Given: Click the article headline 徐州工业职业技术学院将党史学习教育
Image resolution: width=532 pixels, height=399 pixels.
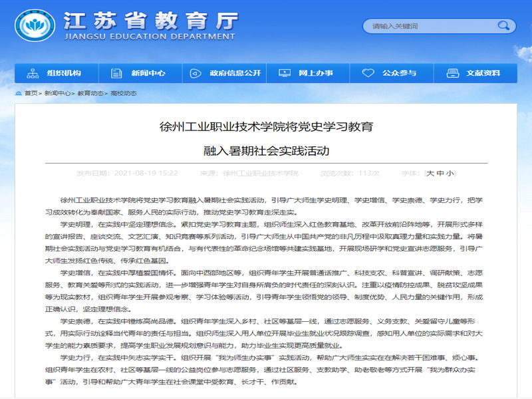Looking at the screenshot, I should (266, 126).
